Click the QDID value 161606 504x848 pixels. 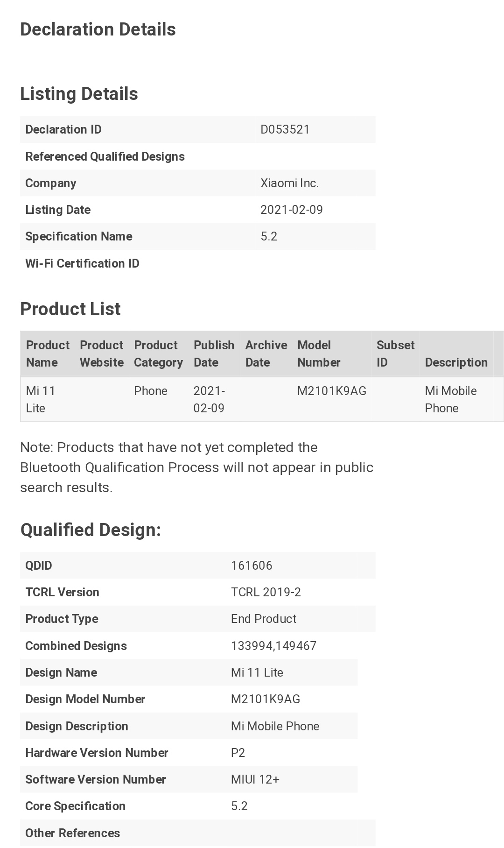252,565
